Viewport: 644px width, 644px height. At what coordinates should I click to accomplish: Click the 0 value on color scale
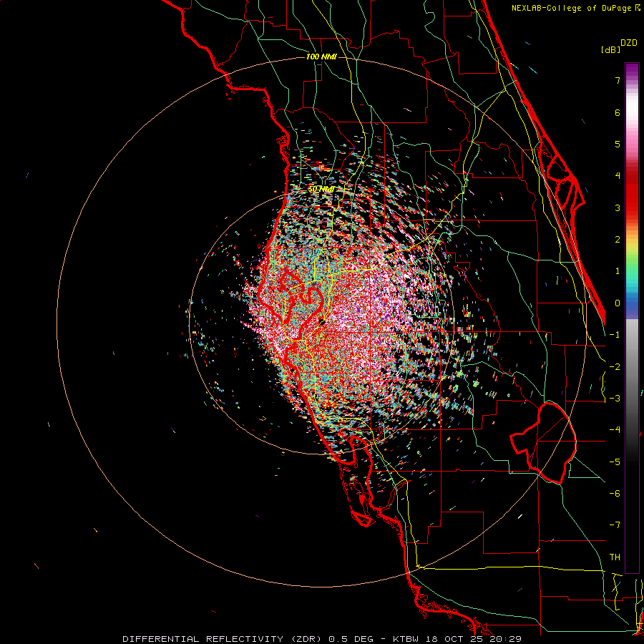point(618,303)
